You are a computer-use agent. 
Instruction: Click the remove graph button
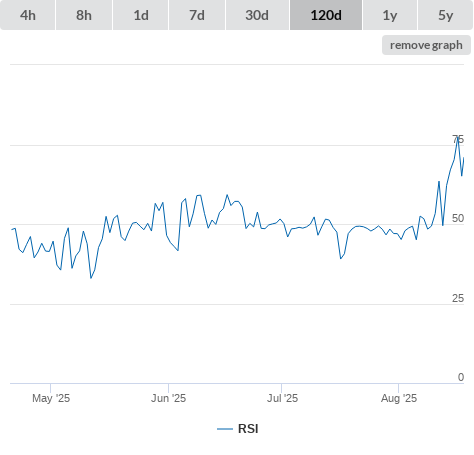(x=426, y=45)
